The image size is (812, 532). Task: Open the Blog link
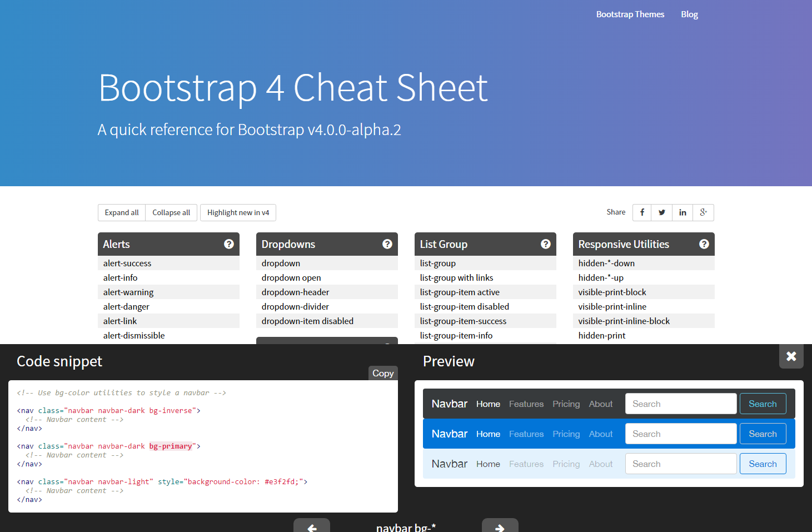(689, 14)
